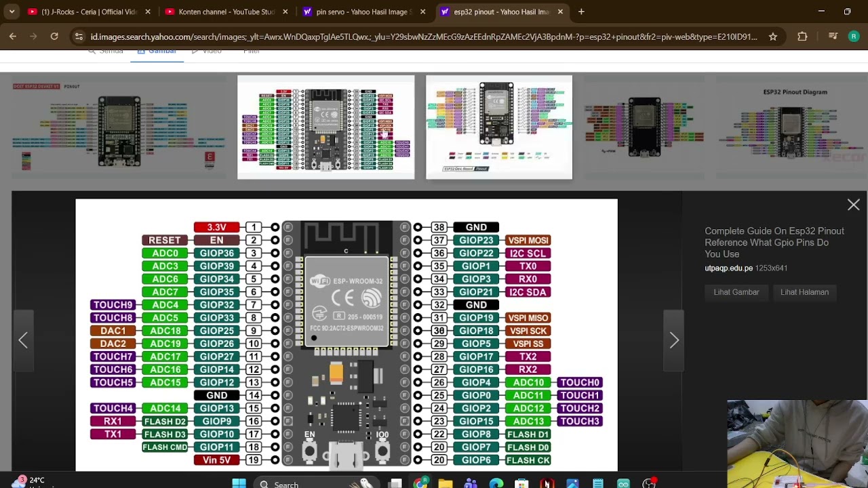Close the pin servo Yahoo tab
Image resolution: width=868 pixels, height=488 pixels.
click(x=422, y=12)
